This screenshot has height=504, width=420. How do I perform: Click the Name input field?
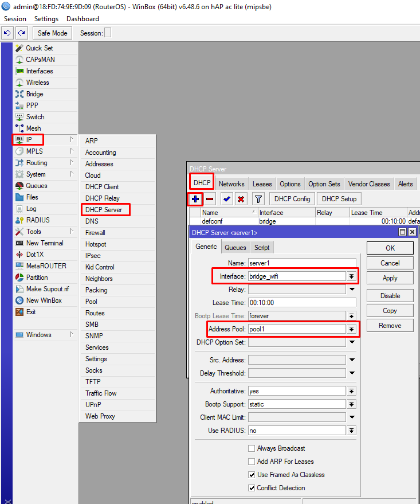pos(302,263)
